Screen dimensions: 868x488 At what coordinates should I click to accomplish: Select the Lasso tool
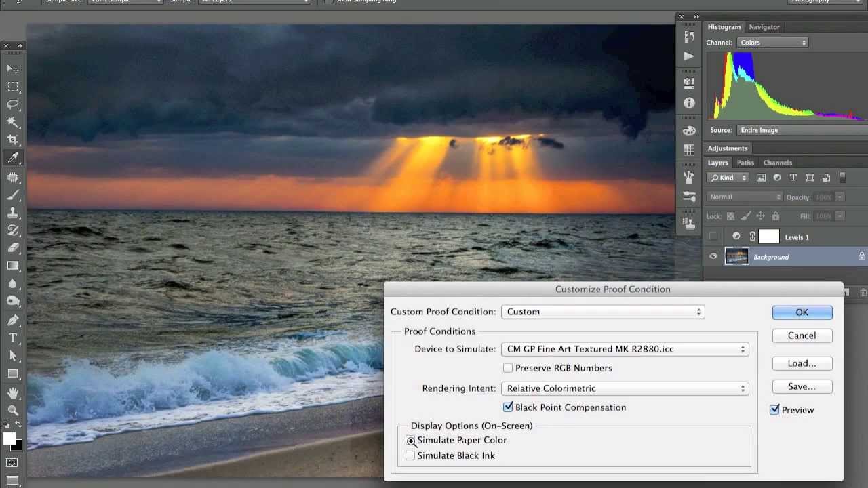click(x=13, y=104)
